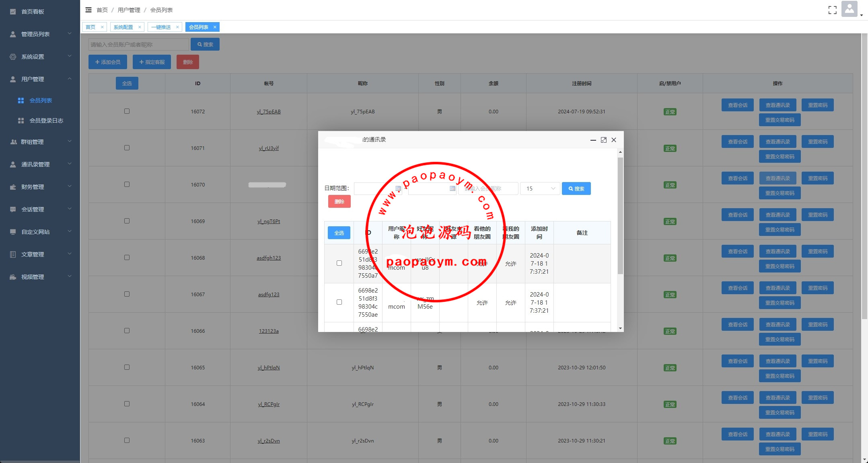Switch to the 首页 tab
The height and width of the screenshot is (463, 868).
click(91, 27)
